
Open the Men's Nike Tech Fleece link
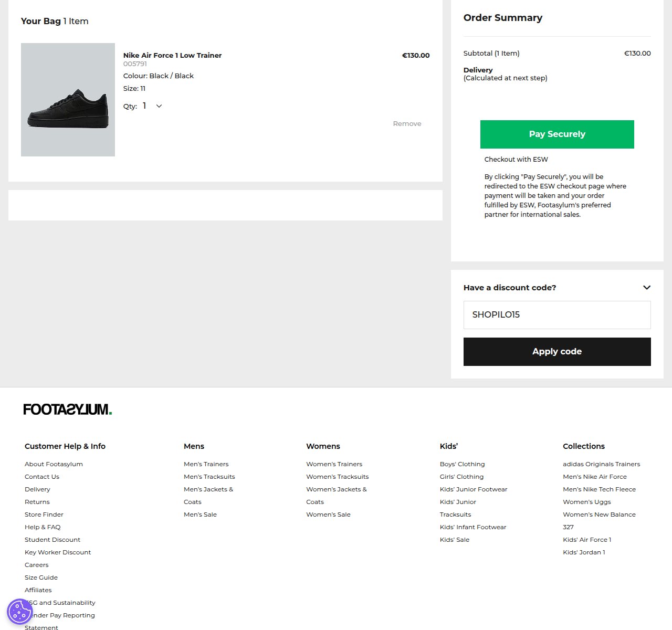(x=599, y=489)
